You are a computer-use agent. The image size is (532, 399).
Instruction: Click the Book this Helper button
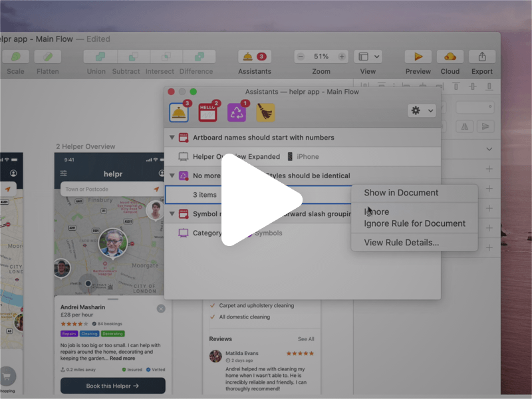click(x=112, y=386)
